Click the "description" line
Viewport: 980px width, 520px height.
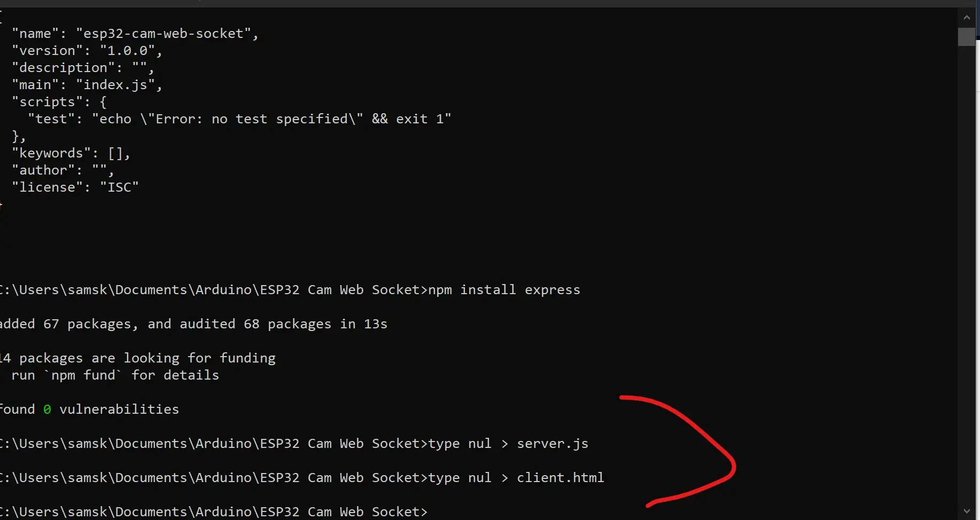coord(83,68)
